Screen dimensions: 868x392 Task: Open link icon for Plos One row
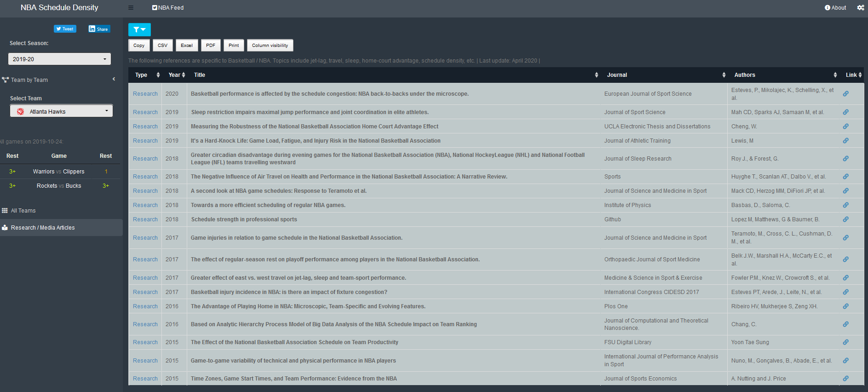[845, 306]
